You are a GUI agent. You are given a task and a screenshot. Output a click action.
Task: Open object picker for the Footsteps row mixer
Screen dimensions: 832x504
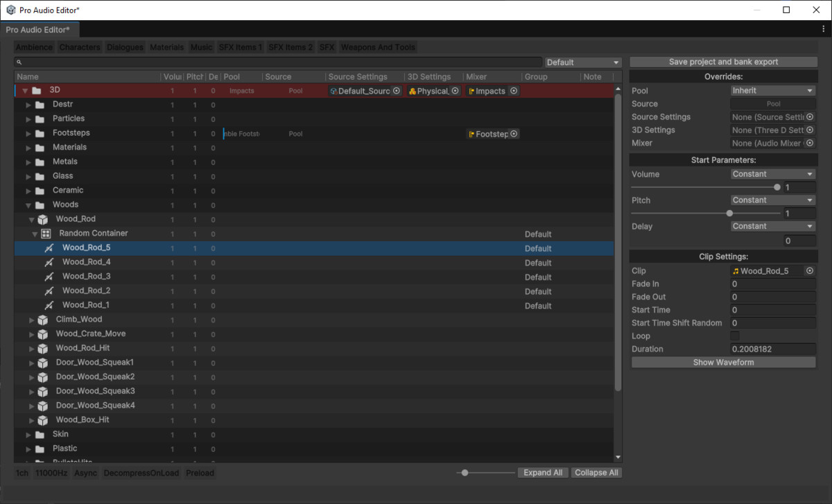514,134
